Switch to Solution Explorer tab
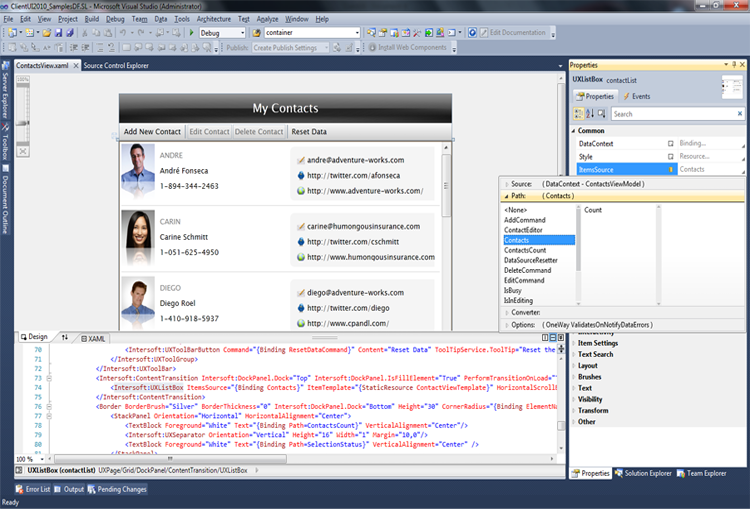This screenshot has width=750, height=509. point(643,473)
